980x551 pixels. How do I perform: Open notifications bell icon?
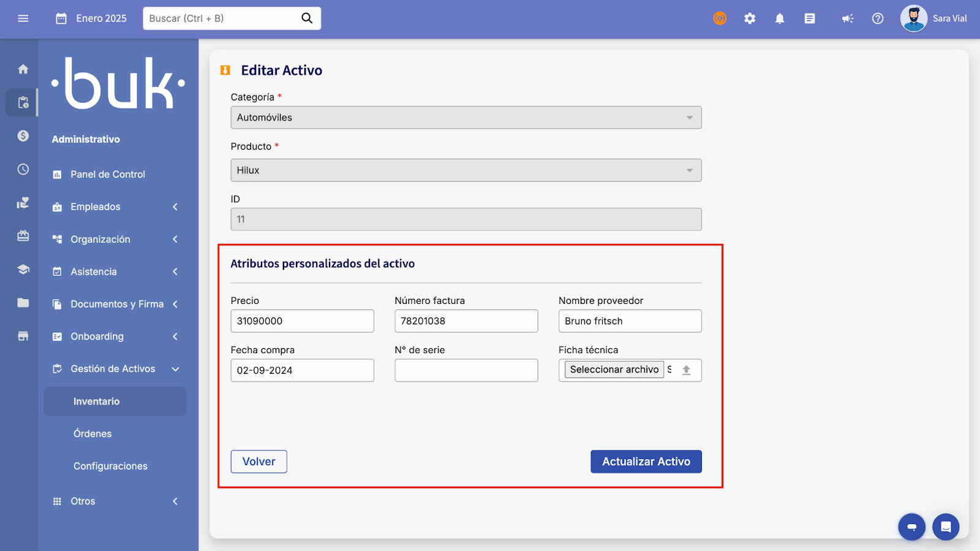[780, 18]
